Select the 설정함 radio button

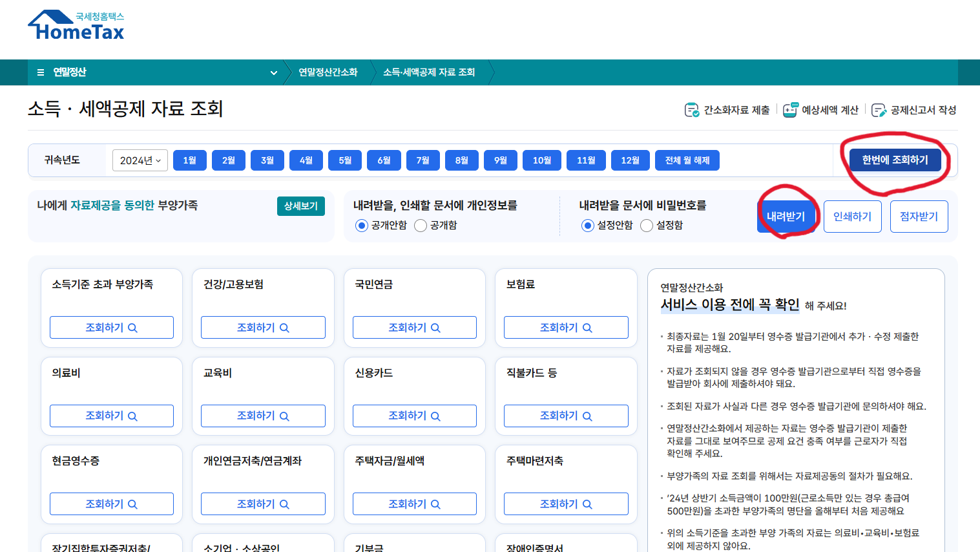pos(646,225)
